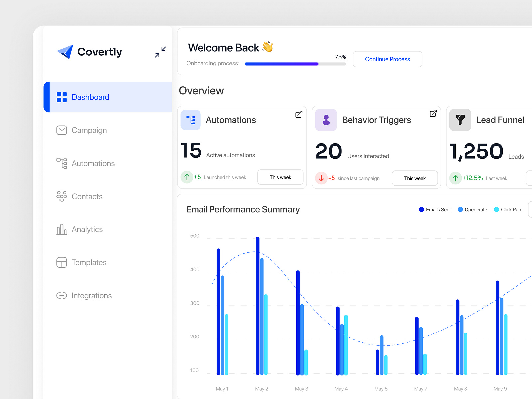Go to Integrations in the sidebar
532x399 pixels.
[91, 296]
